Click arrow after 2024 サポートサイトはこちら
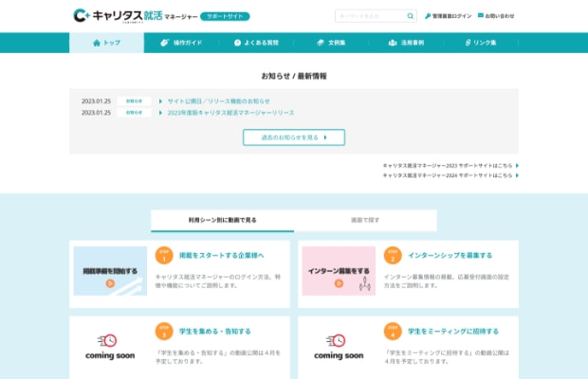The height and width of the screenshot is (379, 588). coord(517,175)
